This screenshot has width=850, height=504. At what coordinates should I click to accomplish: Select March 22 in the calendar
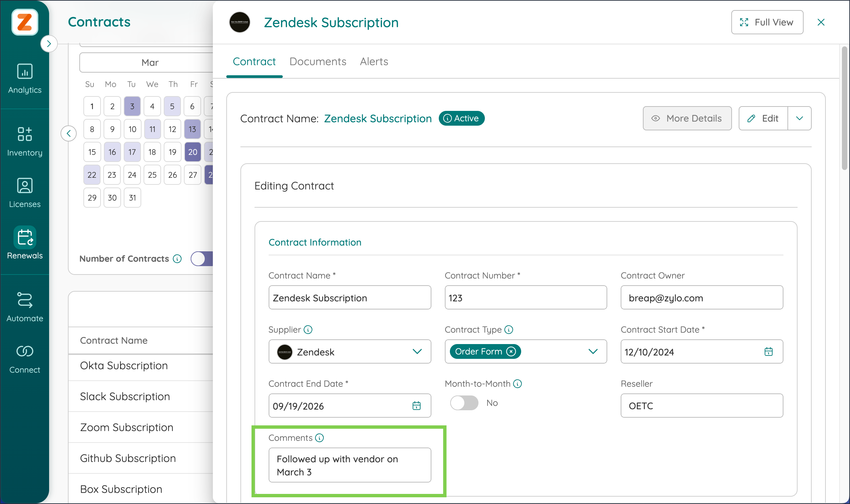(92, 175)
